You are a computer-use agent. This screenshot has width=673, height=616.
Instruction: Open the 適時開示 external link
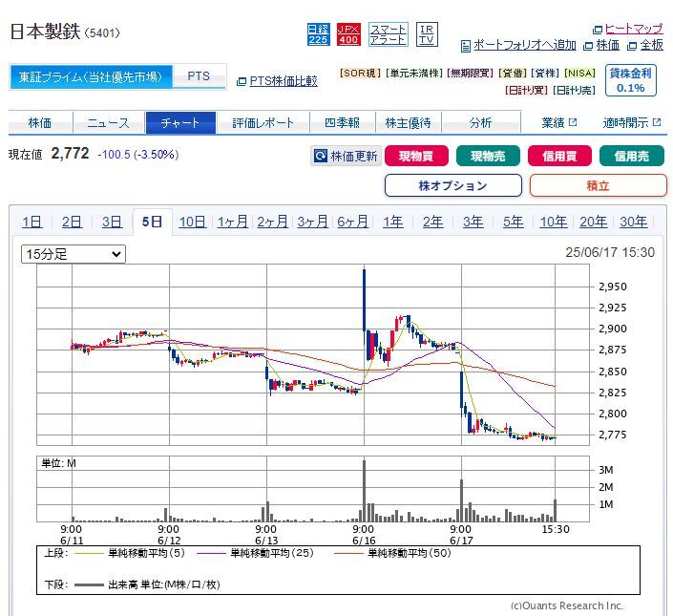click(631, 123)
